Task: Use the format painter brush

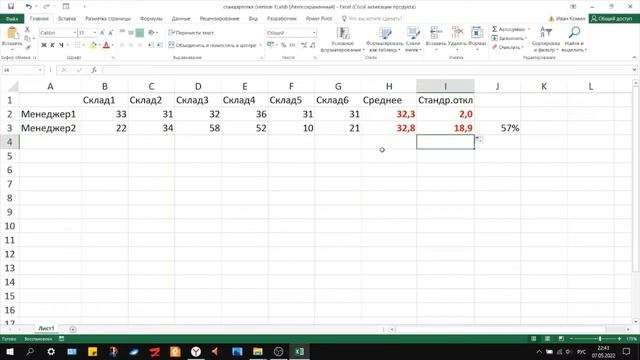Action: (x=27, y=47)
